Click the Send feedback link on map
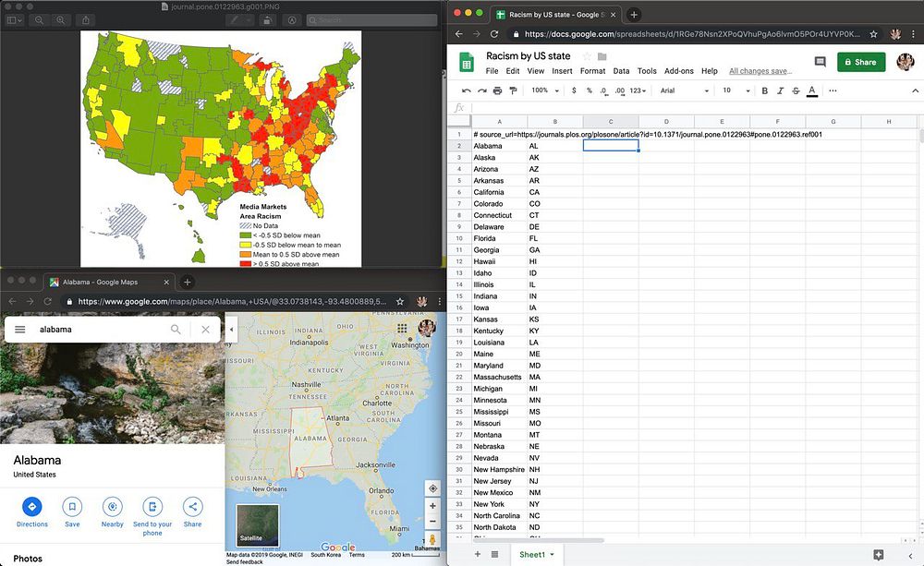 (245, 561)
